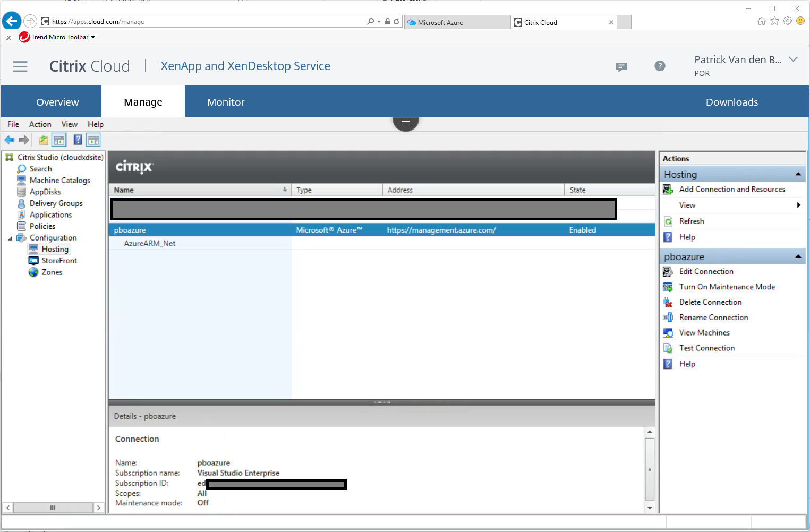
Task: Click the round collapse handle under tabs
Action: [x=406, y=123]
